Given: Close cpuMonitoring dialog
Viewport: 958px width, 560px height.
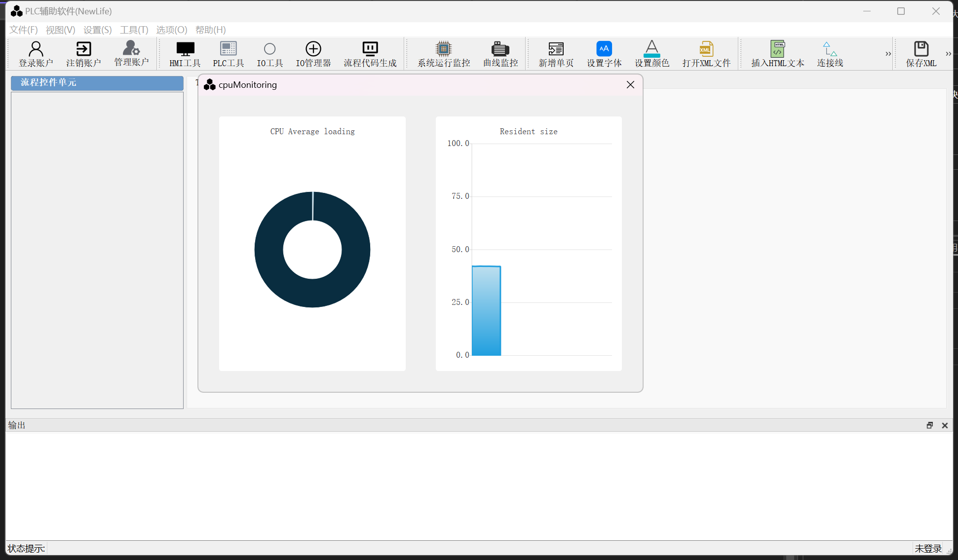Looking at the screenshot, I should (x=630, y=85).
